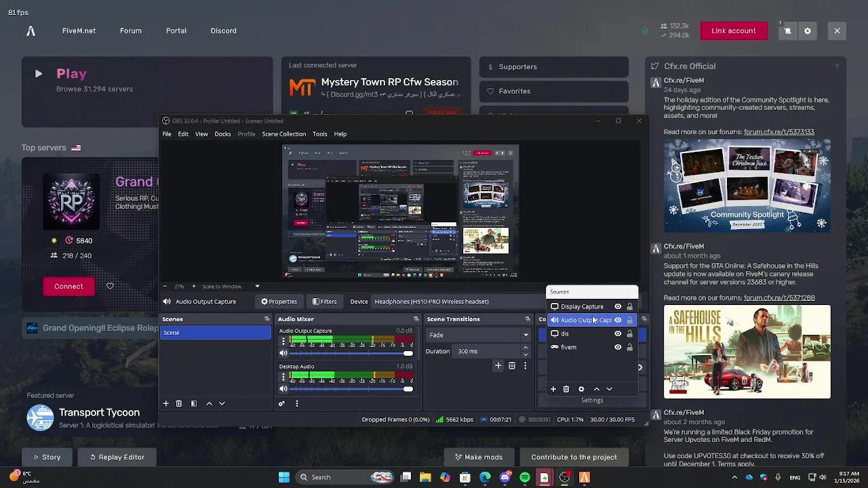Viewport: 868px width, 488px height.
Task: Open FiveM settings gear icon at top right
Action: pyautogui.click(x=807, y=30)
